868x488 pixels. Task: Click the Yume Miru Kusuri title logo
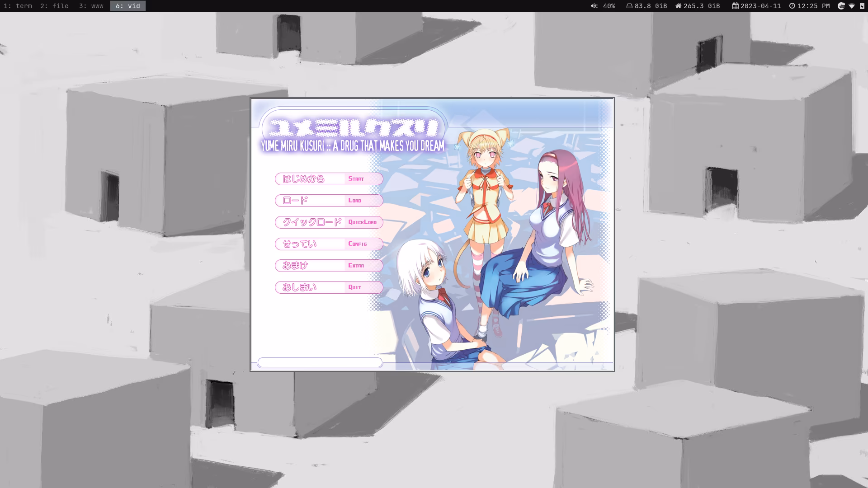click(x=353, y=134)
